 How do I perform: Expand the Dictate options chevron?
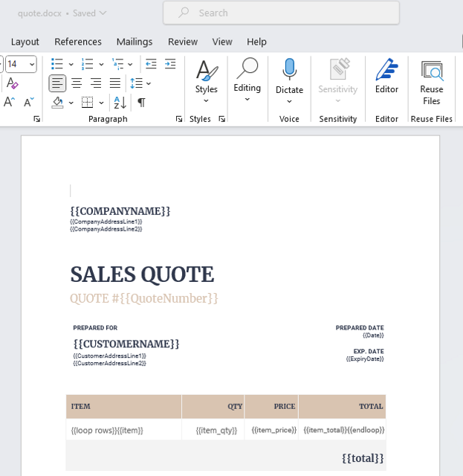coord(289,101)
